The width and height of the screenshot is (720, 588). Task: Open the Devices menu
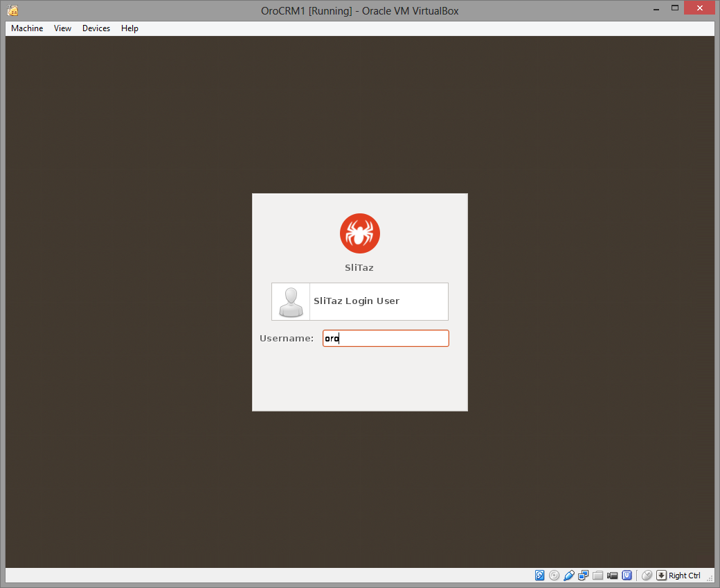pyautogui.click(x=96, y=28)
